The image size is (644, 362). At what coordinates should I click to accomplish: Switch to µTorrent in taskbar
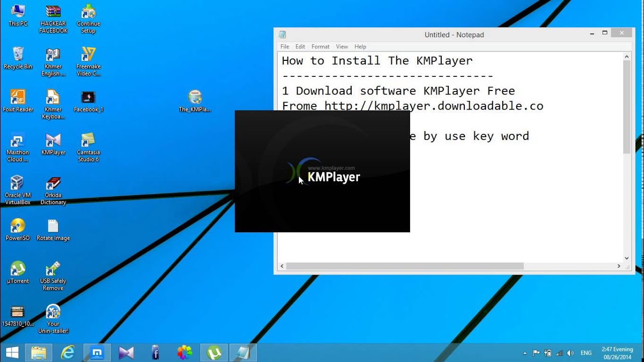214,352
